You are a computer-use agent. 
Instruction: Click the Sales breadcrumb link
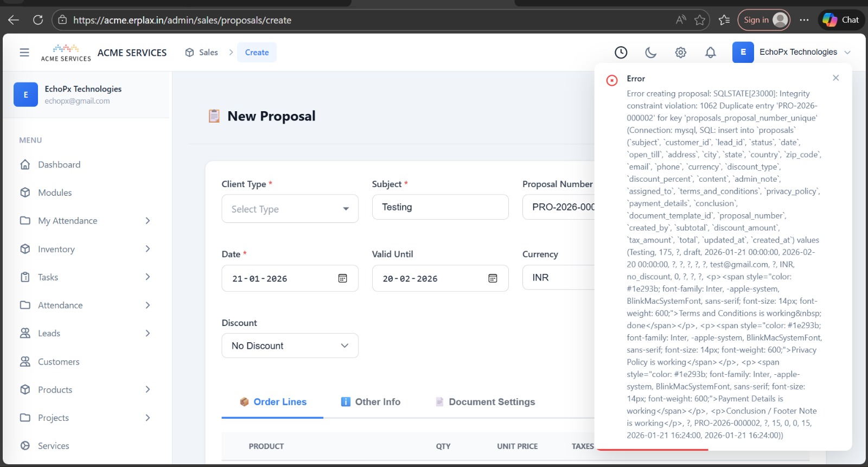tap(208, 53)
